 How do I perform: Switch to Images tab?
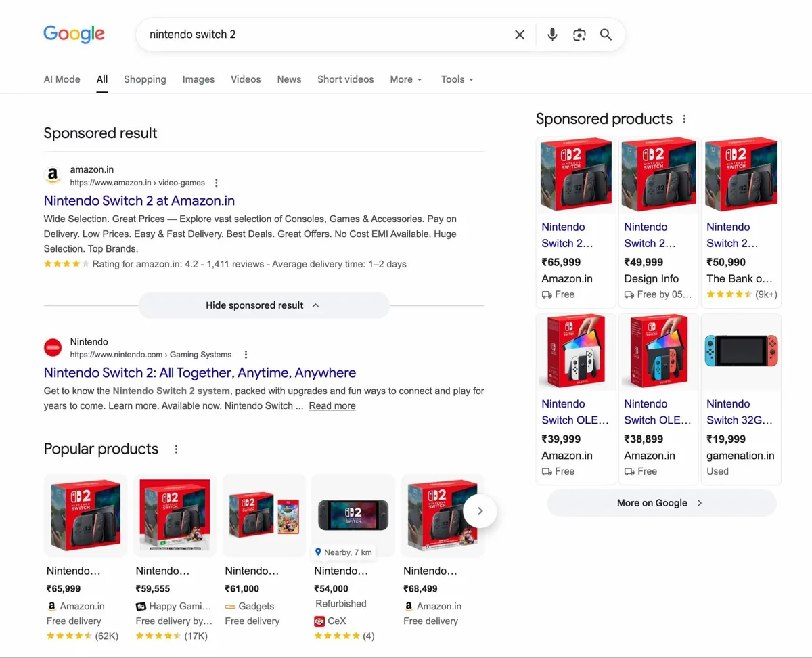point(198,79)
